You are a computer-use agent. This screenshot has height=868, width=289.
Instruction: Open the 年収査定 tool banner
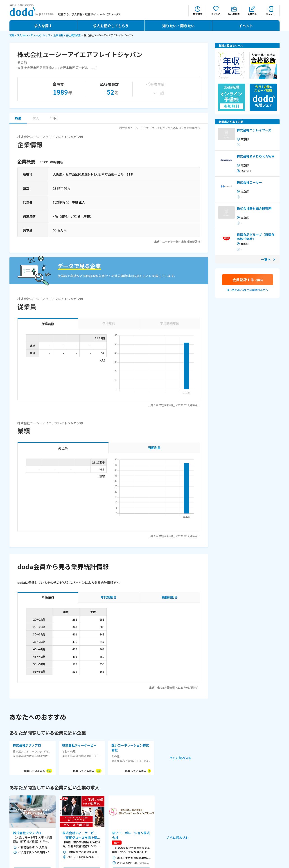[x=231, y=66]
